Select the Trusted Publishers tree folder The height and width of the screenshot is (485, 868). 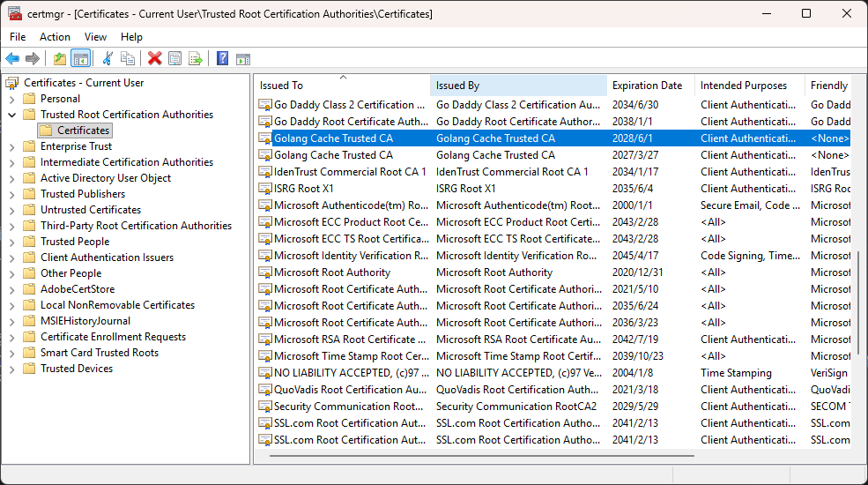[x=83, y=194]
